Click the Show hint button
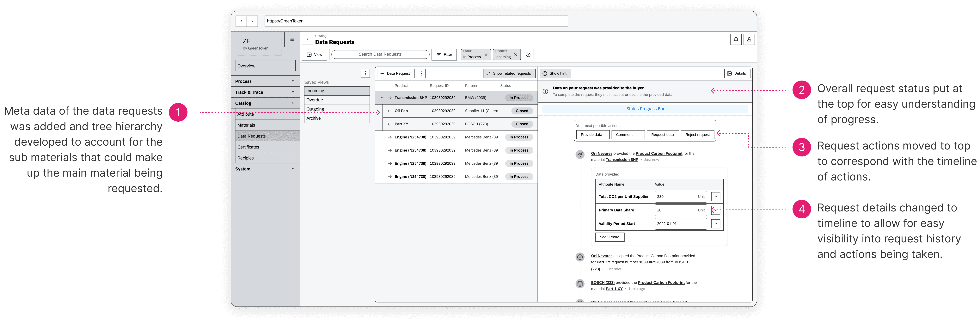The height and width of the screenshot is (322, 980). [555, 73]
